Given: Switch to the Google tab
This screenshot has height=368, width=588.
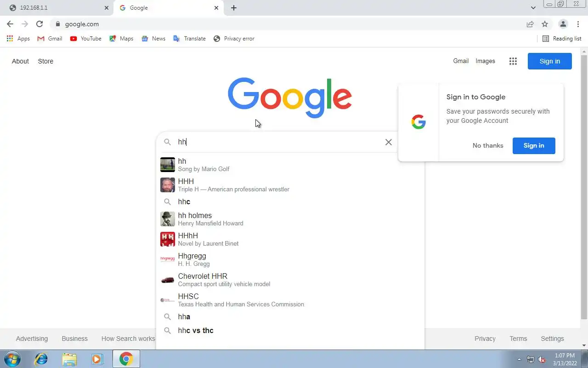Looking at the screenshot, I should coord(169,8).
